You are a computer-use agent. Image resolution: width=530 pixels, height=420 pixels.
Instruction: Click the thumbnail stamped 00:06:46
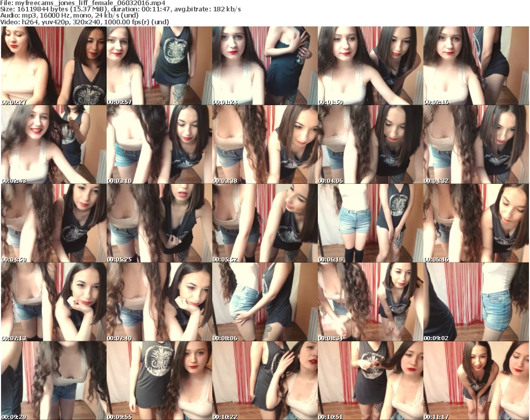click(x=476, y=223)
